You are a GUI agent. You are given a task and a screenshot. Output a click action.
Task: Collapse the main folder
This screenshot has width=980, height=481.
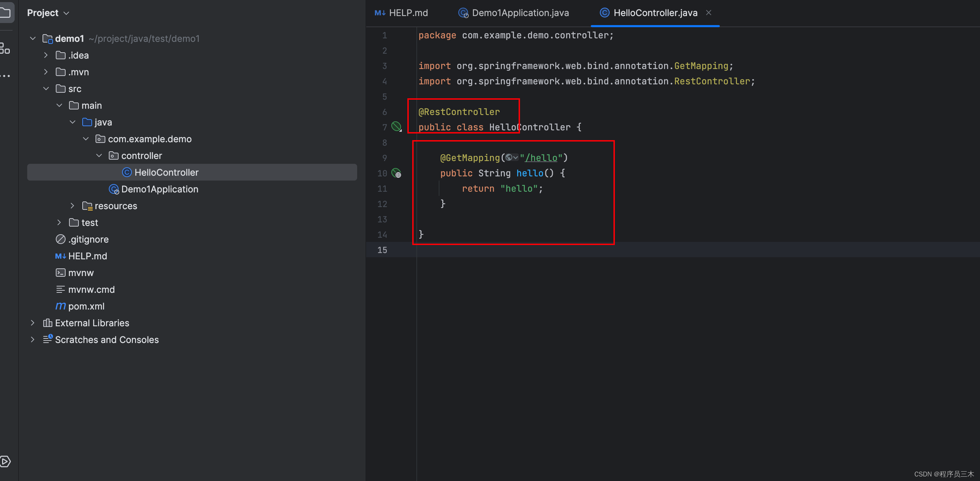coord(59,105)
